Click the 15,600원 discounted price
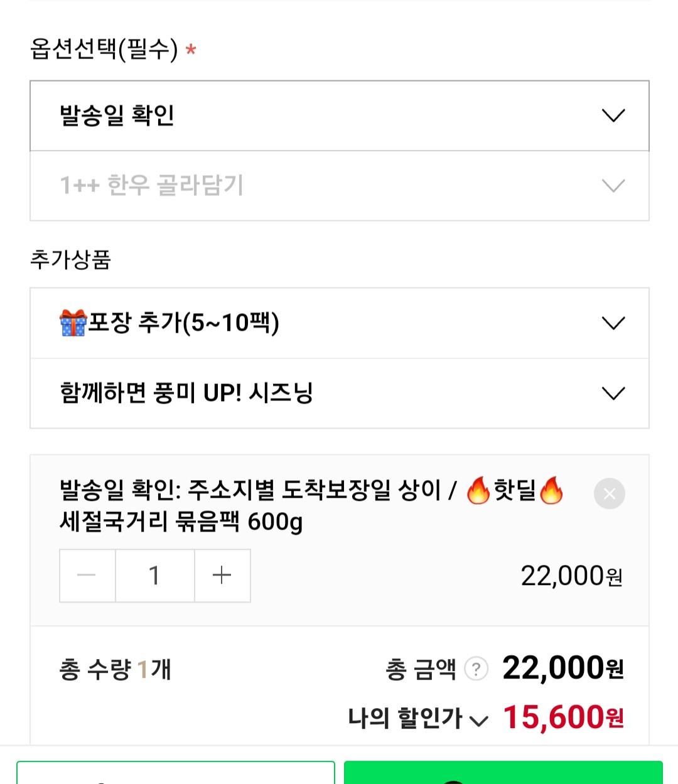678x784 pixels. point(563,717)
